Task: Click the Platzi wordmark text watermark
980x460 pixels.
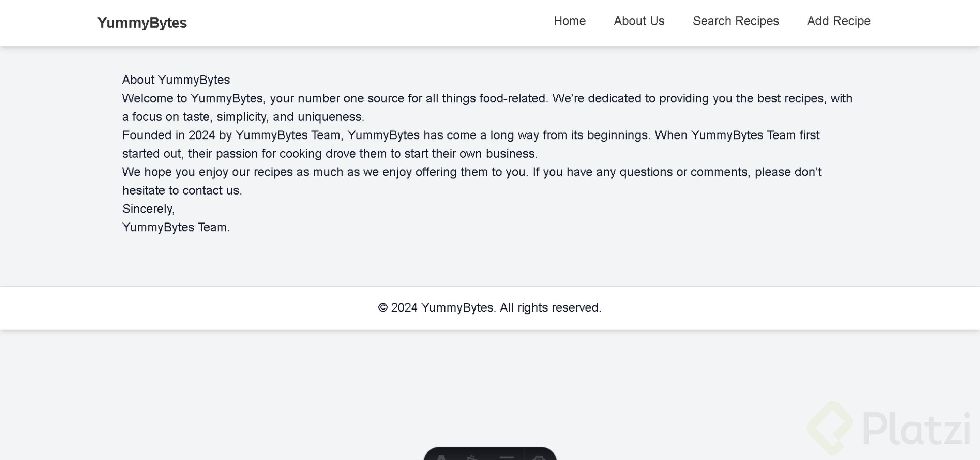Action: coord(916,429)
